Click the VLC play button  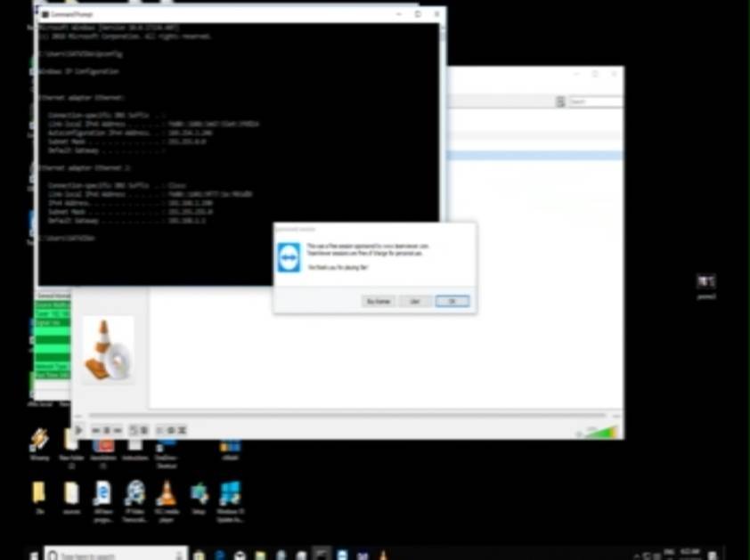click(x=79, y=430)
